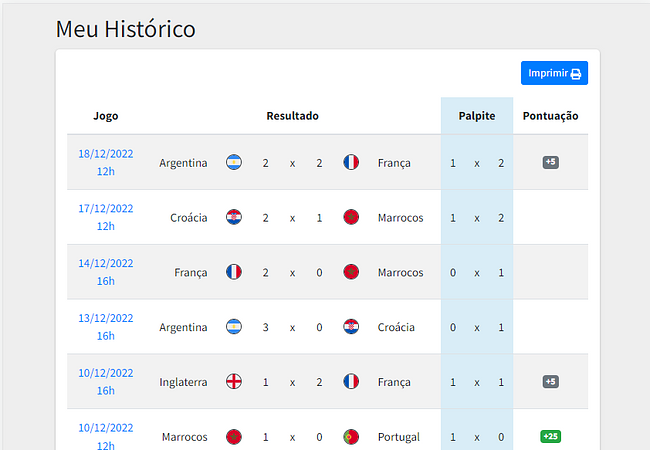Open the 17/12/2022 12h match link
Screen dimensions: 650x450
tap(106, 217)
